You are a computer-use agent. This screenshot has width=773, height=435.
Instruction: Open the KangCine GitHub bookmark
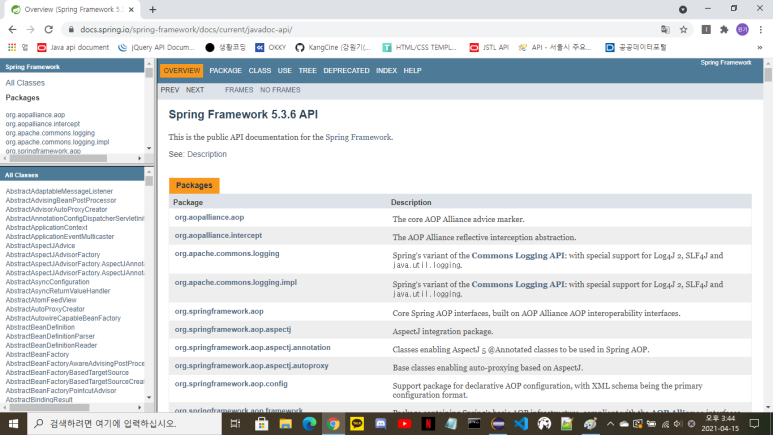pyautogui.click(x=333, y=47)
